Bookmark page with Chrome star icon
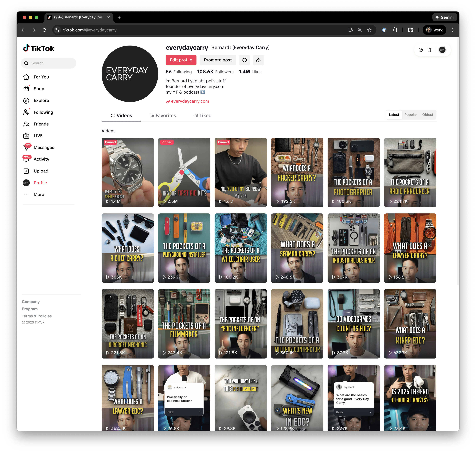Screen dimensions: 476x453 point(369,30)
